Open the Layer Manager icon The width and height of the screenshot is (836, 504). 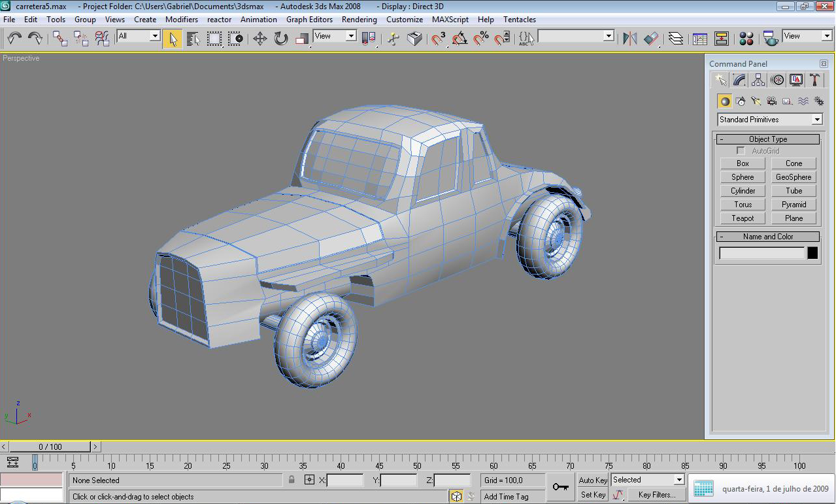point(676,39)
